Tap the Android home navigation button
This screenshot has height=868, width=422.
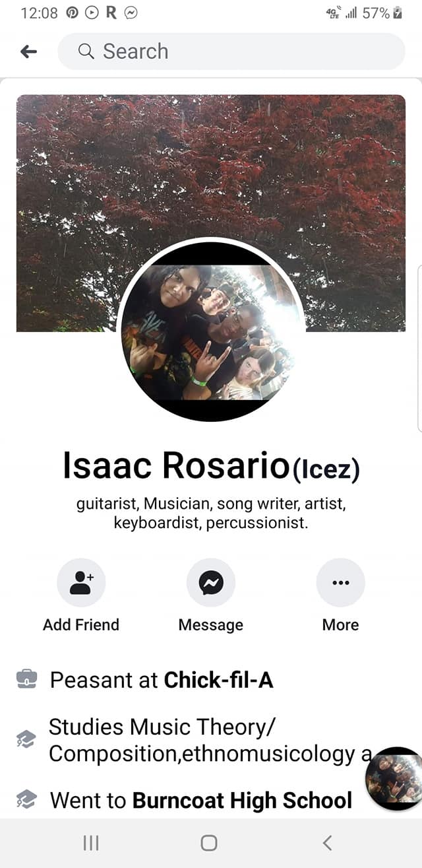[x=209, y=842]
